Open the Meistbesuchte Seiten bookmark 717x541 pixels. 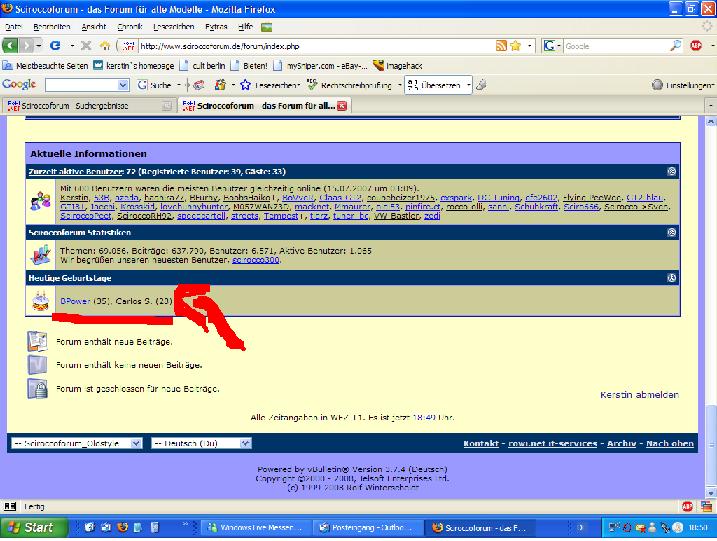[x=45, y=65]
